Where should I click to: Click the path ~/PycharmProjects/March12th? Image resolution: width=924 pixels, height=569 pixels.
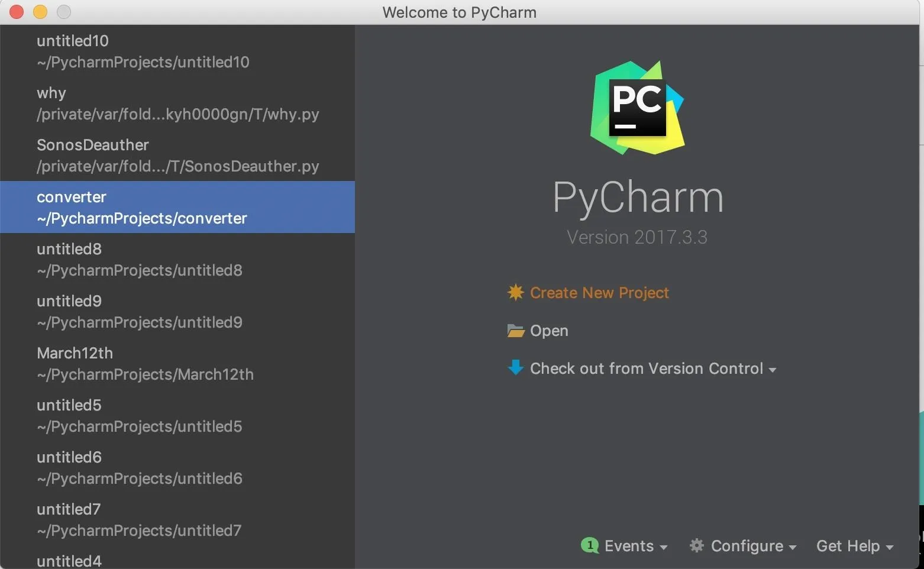(x=145, y=374)
